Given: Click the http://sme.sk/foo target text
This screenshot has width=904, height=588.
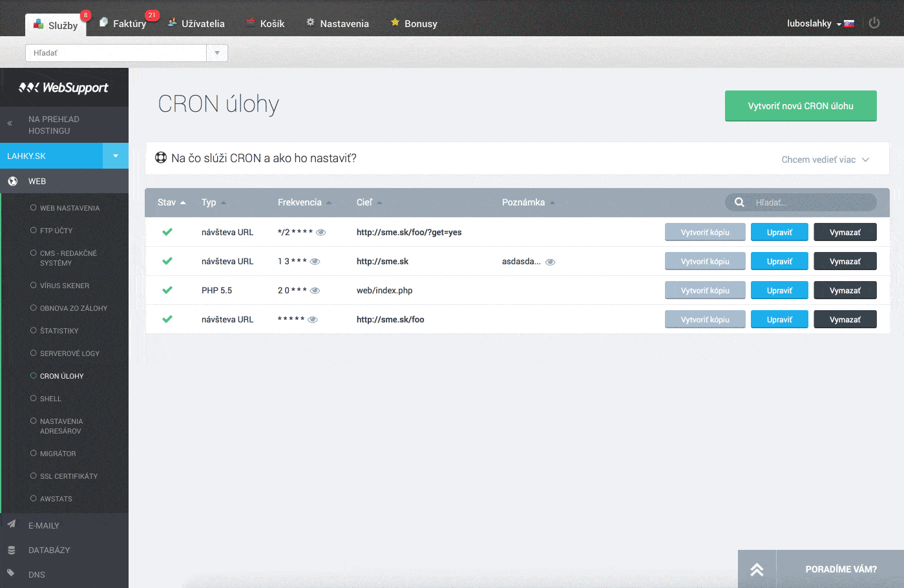Looking at the screenshot, I should point(390,319).
